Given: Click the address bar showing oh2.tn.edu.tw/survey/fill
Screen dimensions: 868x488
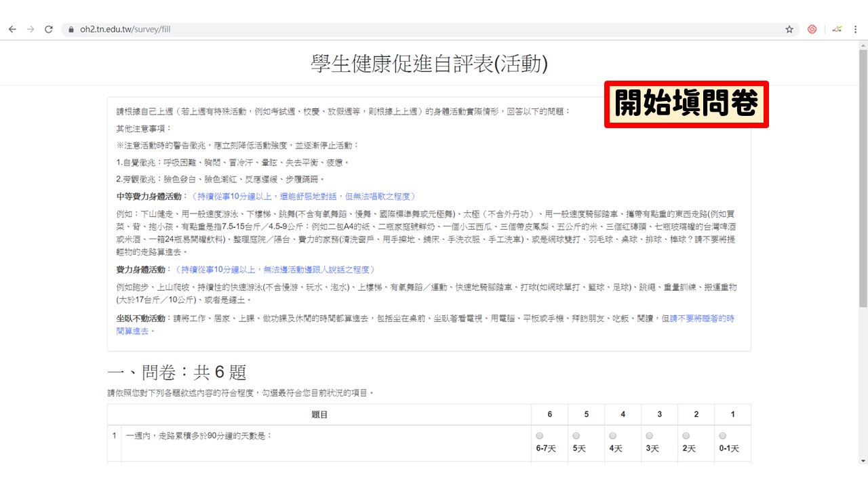Looking at the screenshot, I should point(431,29).
